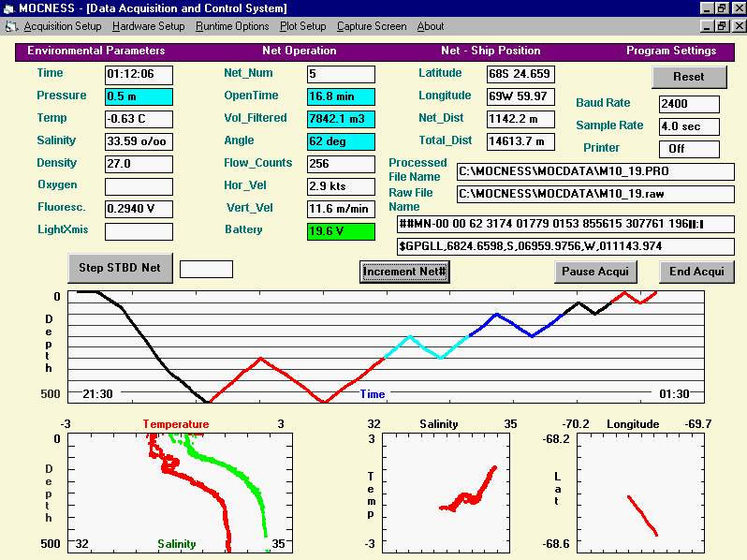Select the Angle value 62 deg
Viewport: 747px width, 560px height.
pos(341,141)
